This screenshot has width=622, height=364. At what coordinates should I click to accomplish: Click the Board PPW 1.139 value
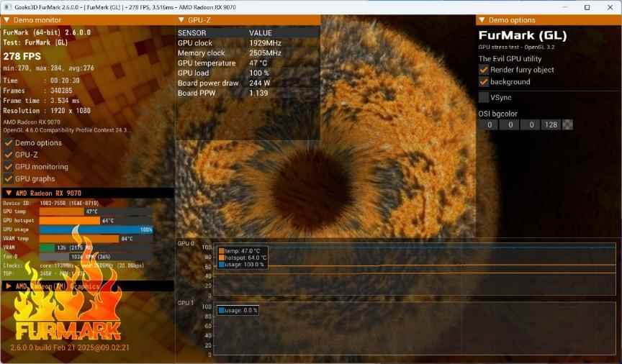[x=258, y=94]
